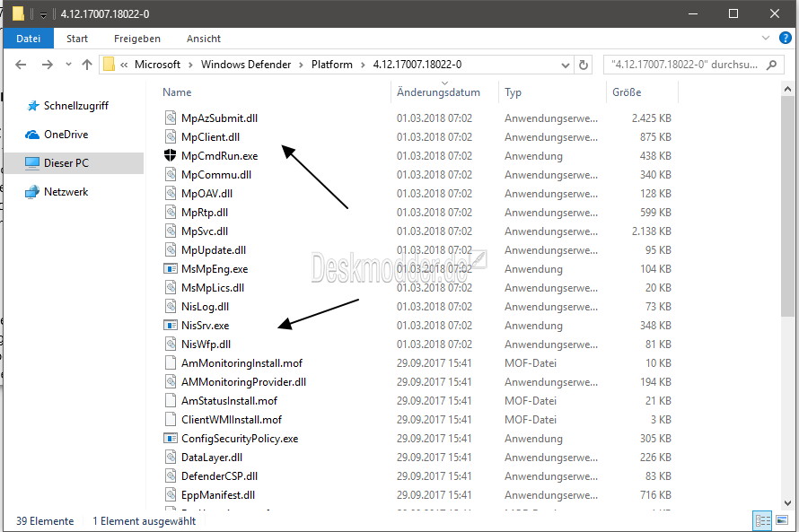Select MpUpdate.dll file icon
The height and width of the screenshot is (532, 799).
point(171,250)
